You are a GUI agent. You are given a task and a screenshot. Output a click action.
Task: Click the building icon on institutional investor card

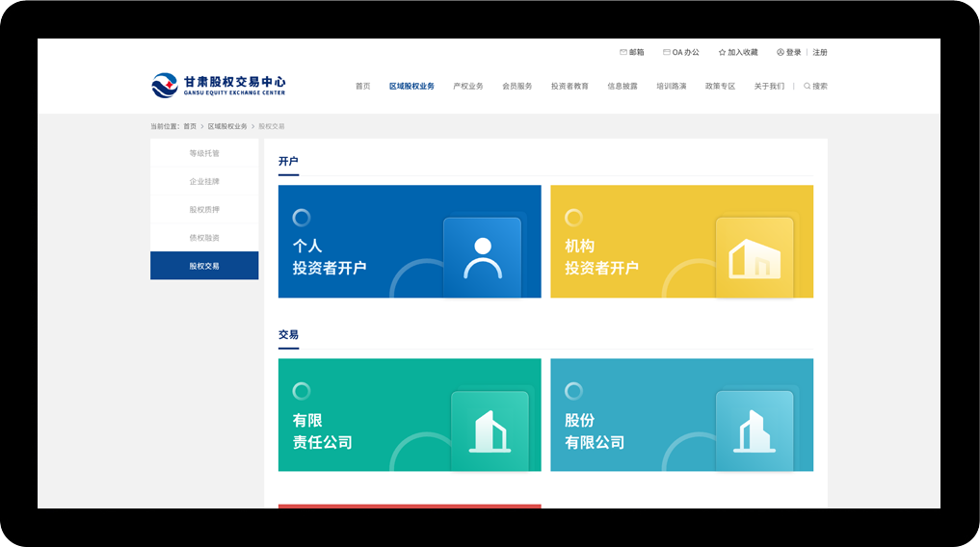click(x=754, y=257)
